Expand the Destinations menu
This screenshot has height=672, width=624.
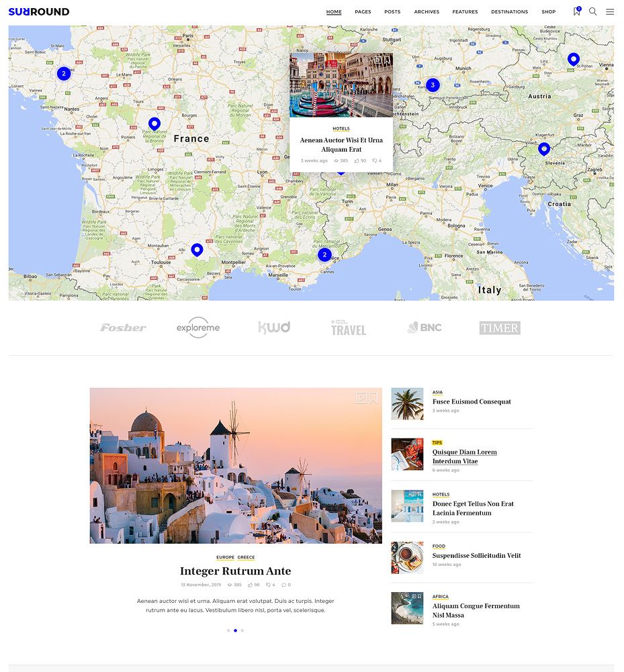[x=509, y=12]
